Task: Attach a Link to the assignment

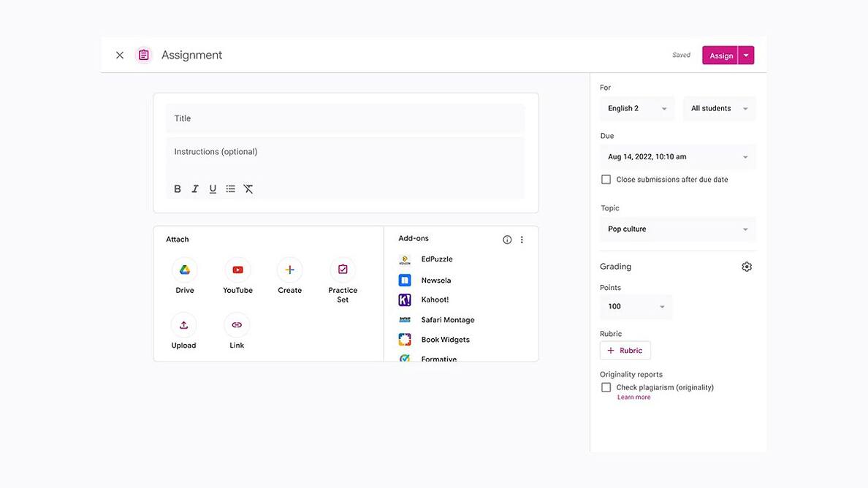Action: [x=237, y=325]
